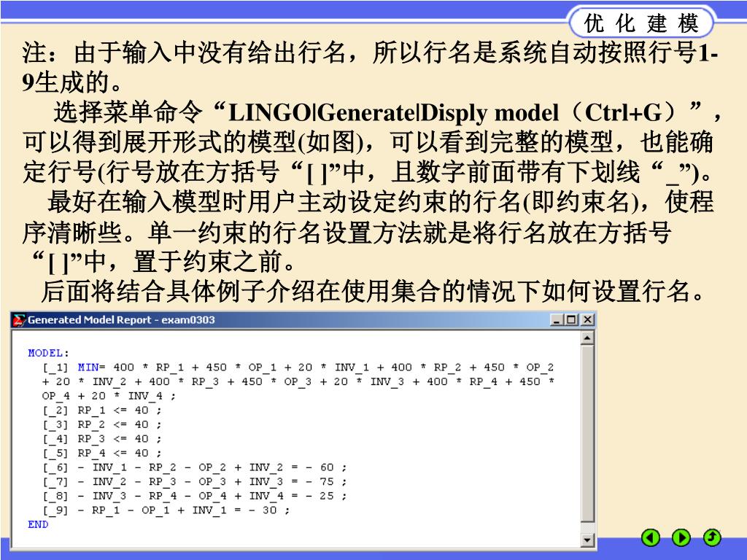The width and height of the screenshot is (747, 560).
Task: Go to previous slide with left arrow button
Action: [651, 538]
